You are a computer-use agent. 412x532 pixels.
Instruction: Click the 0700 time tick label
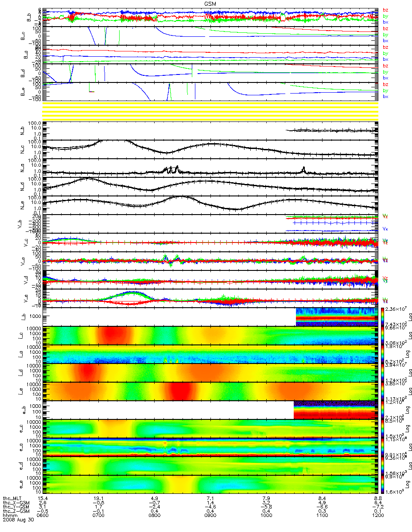coord(98,516)
